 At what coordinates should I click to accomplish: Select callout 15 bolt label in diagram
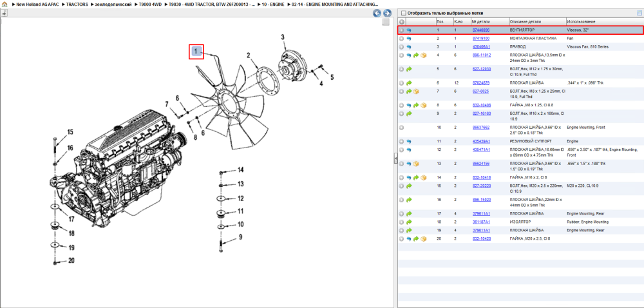point(70,132)
